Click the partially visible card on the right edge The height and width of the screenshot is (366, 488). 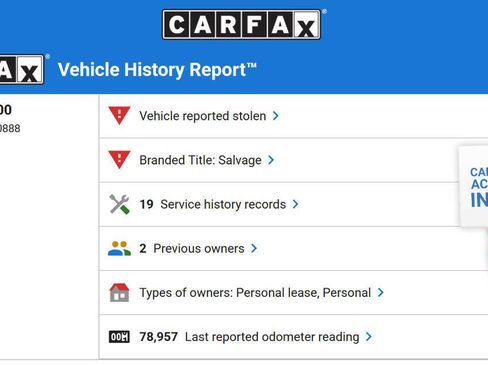(474, 187)
